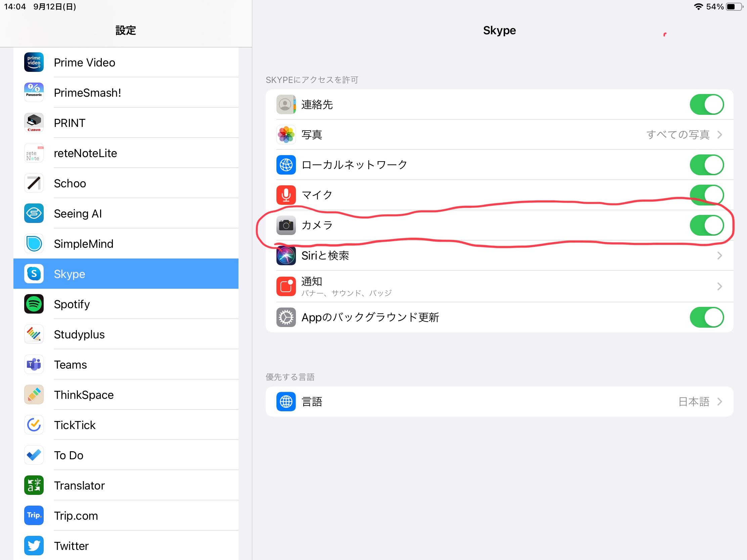Open Twitter settings entry

tap(126, 546)
